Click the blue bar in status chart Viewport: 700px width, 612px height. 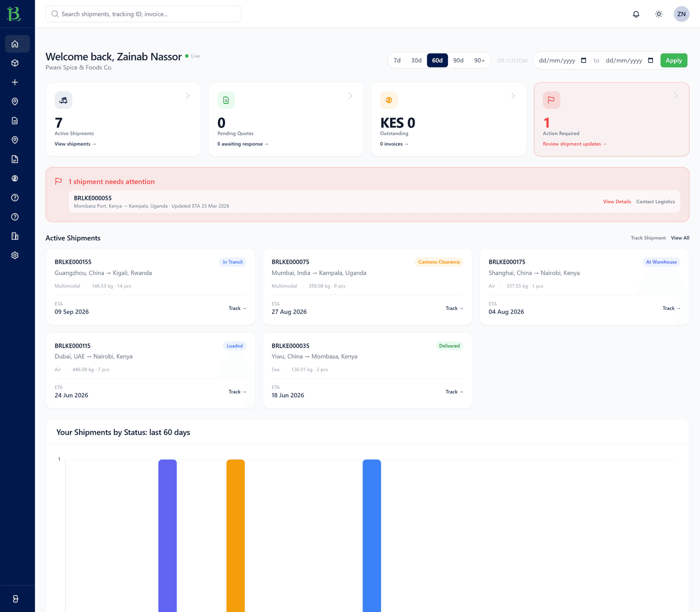[371, 536]
